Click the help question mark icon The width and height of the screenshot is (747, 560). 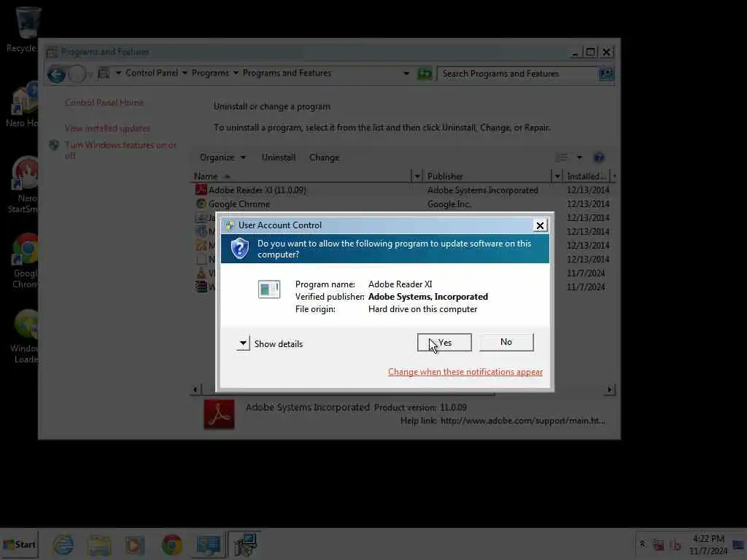click(599, 157)
